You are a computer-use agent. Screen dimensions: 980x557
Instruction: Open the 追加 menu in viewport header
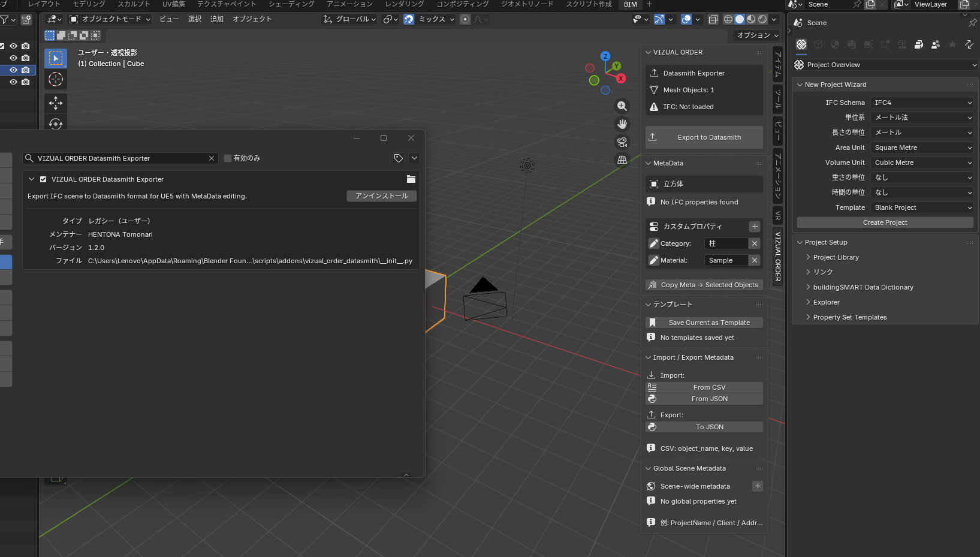(217, 19)
